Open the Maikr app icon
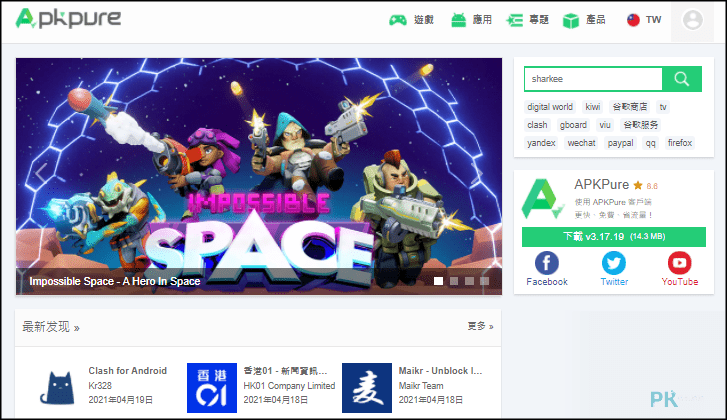This screenshot has width=727, height=420. click(x=367, y=388)
